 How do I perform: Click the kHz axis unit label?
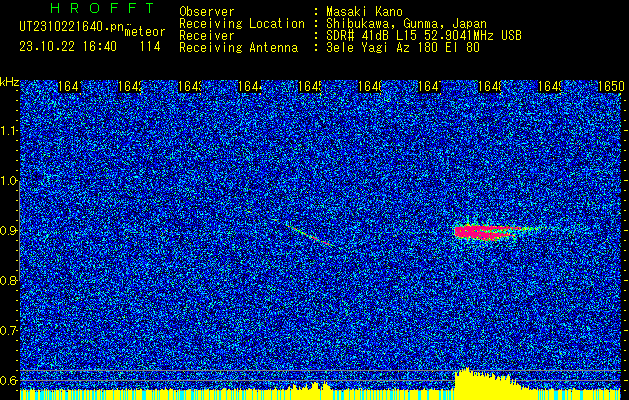(9, 81)
